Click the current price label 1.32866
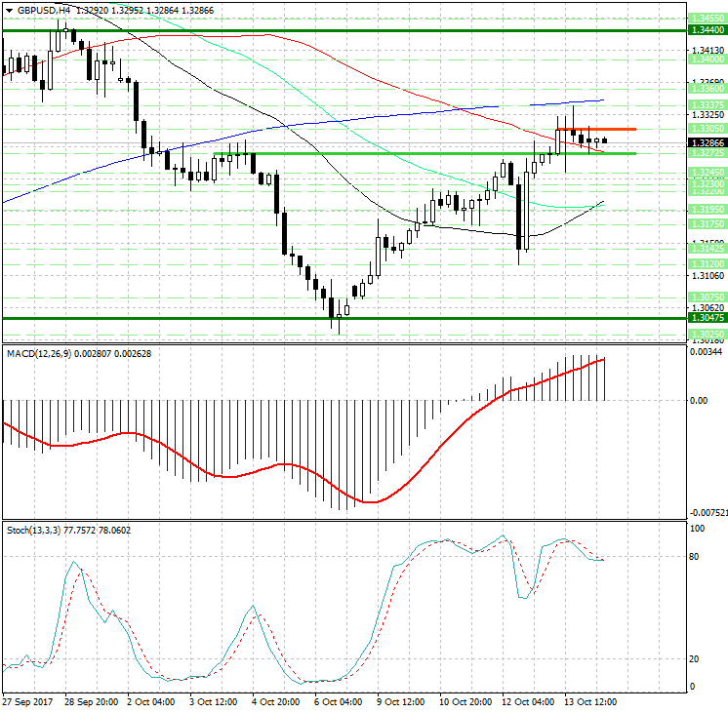This screenshot has height=713, width=728. click(x=708, y=143)
